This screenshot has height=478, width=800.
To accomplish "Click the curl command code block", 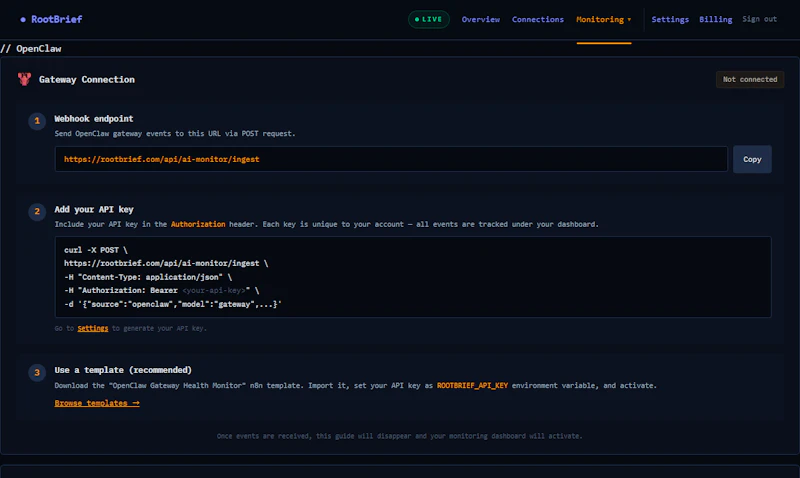I will (413, 277).
